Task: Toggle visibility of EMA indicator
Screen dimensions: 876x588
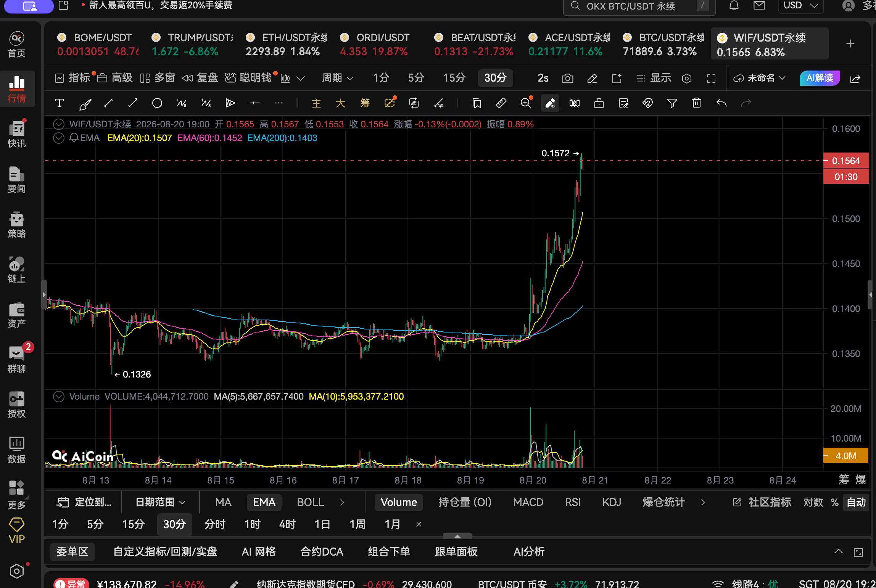Action: tap(59, 138)
